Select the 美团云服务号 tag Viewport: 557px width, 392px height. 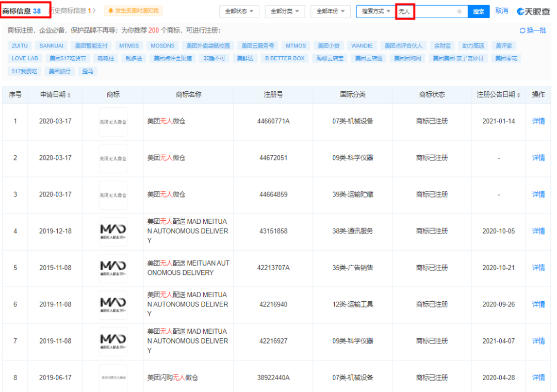coord(257,46)
